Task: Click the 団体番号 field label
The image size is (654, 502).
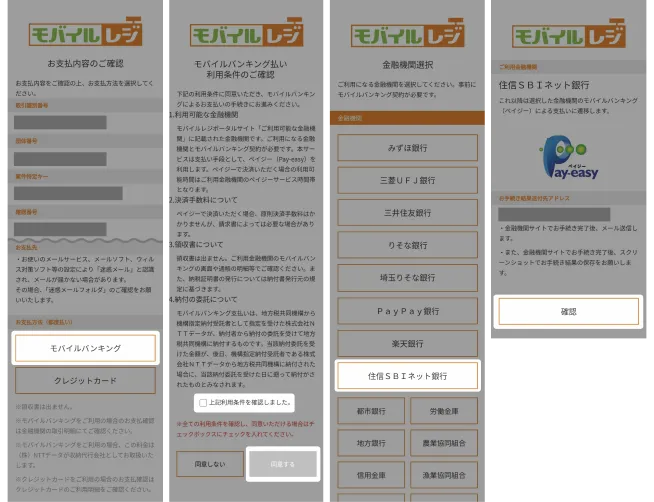Action: tap(26, 141)
